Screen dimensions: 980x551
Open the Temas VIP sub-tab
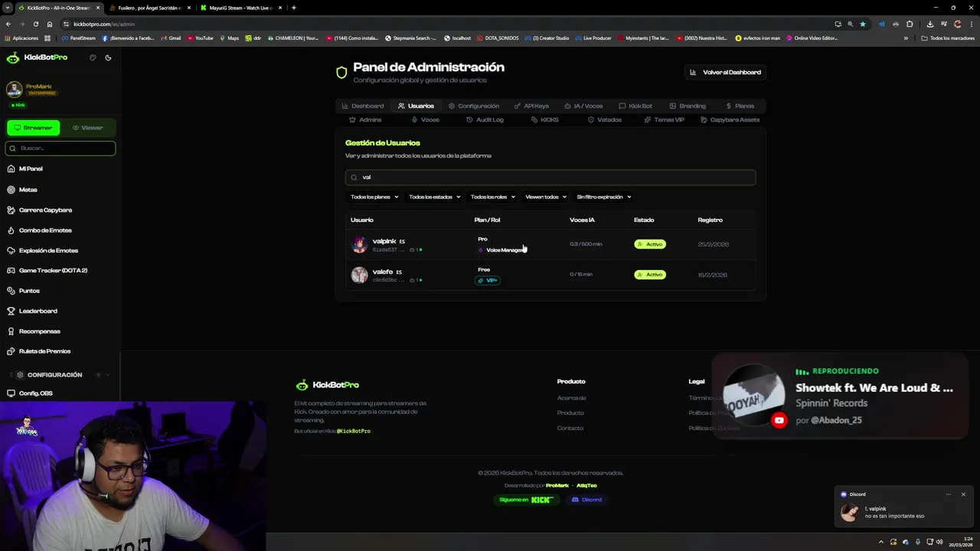(x=665, y=119)
